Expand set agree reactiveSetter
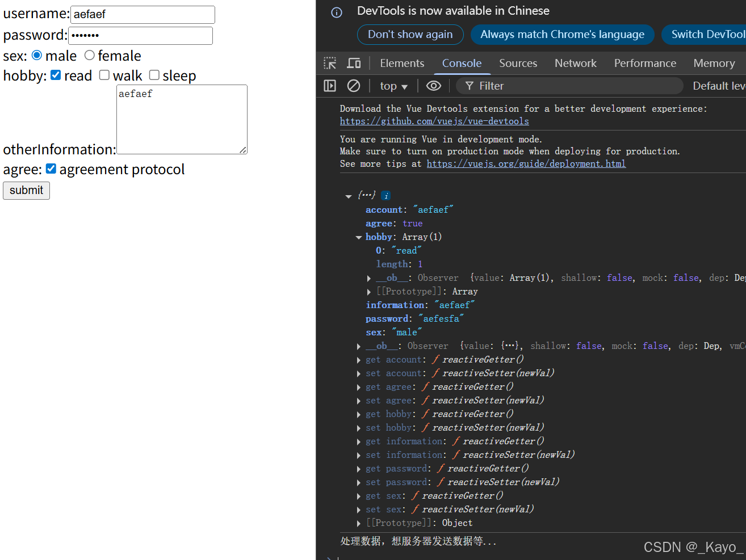This screenshot has width=746, height=560. (x=359, y=401)
